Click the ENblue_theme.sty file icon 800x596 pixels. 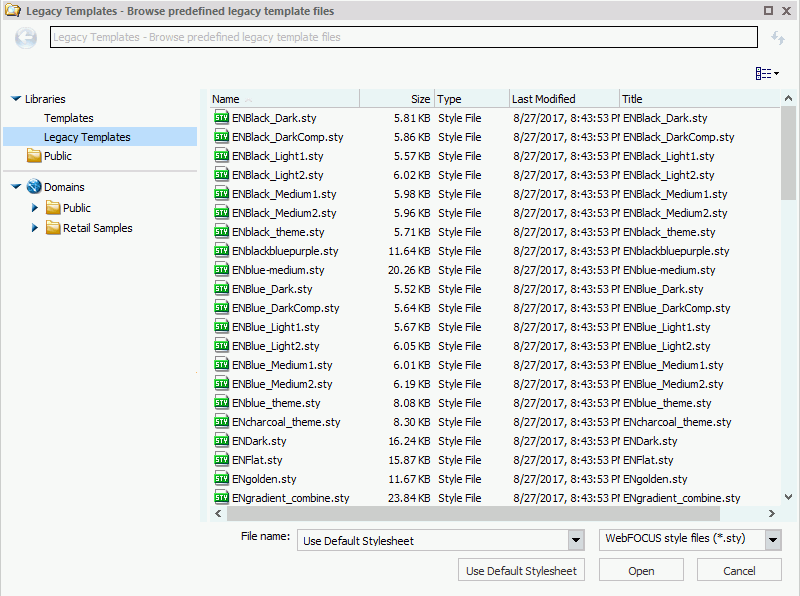(221, 403)
